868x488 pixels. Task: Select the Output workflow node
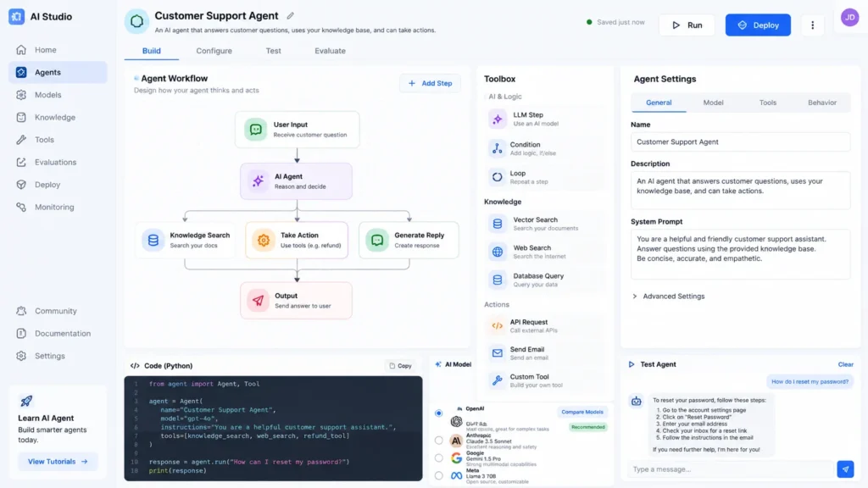296,301
